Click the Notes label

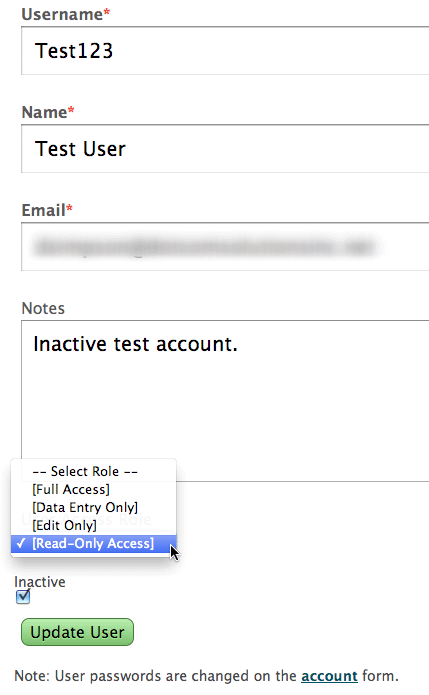tap(43, 308)
